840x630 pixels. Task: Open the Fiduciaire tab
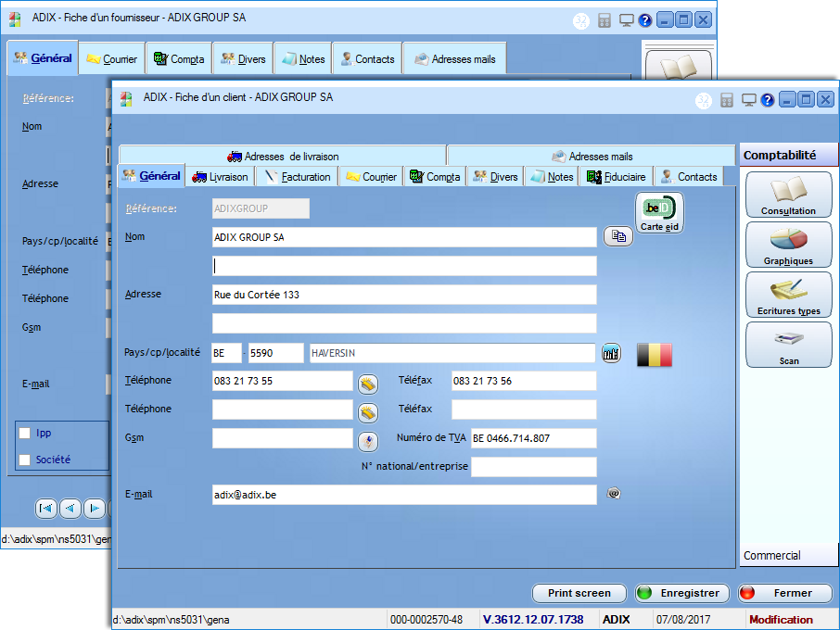(617, 177)
